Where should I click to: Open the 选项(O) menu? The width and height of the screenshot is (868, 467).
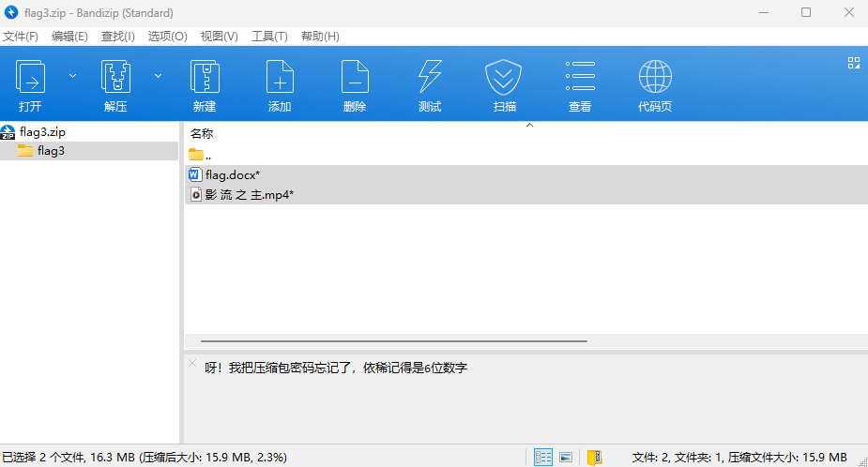[x=168, y=37]
